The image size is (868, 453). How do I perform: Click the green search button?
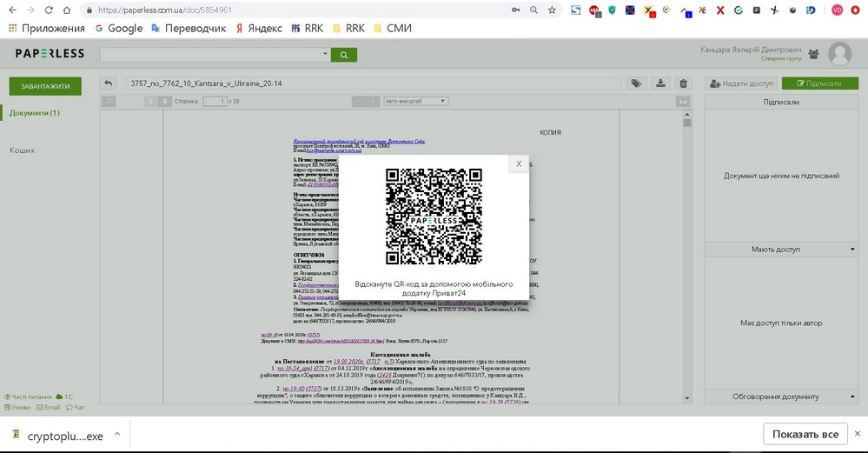(x=344, y=55)
